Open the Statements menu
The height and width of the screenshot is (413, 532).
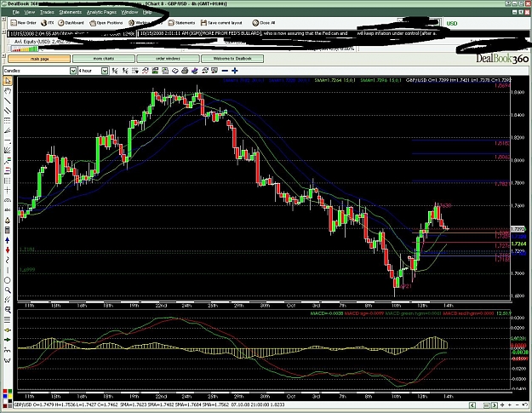71,12
